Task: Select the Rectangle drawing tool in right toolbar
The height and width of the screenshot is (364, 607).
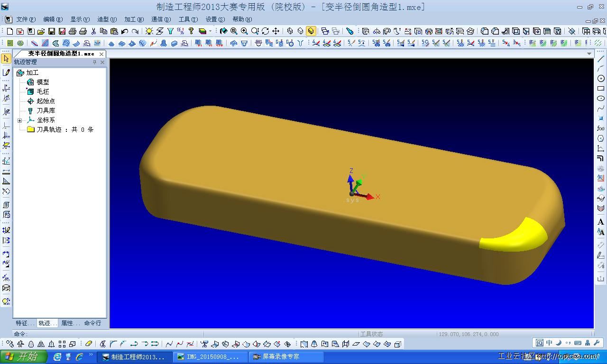Action: tap(601, 89)
